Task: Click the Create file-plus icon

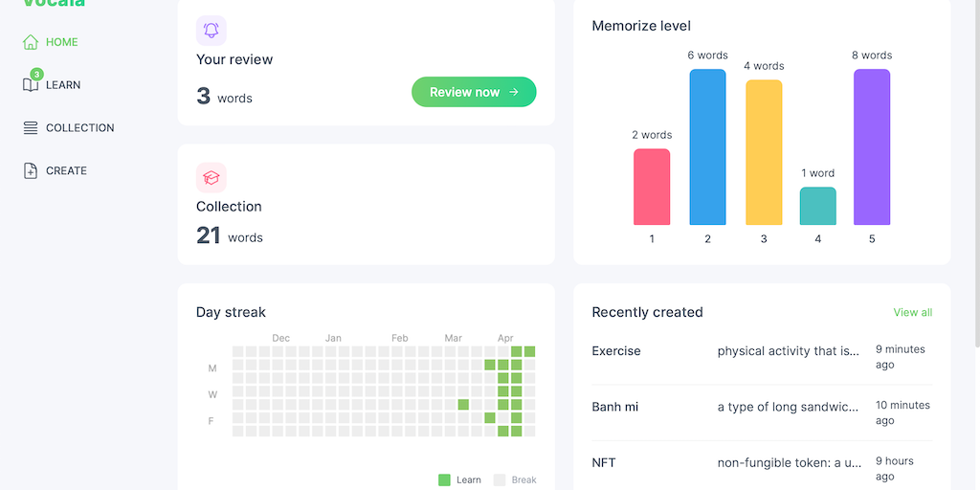Action: [x=31, y=171]
